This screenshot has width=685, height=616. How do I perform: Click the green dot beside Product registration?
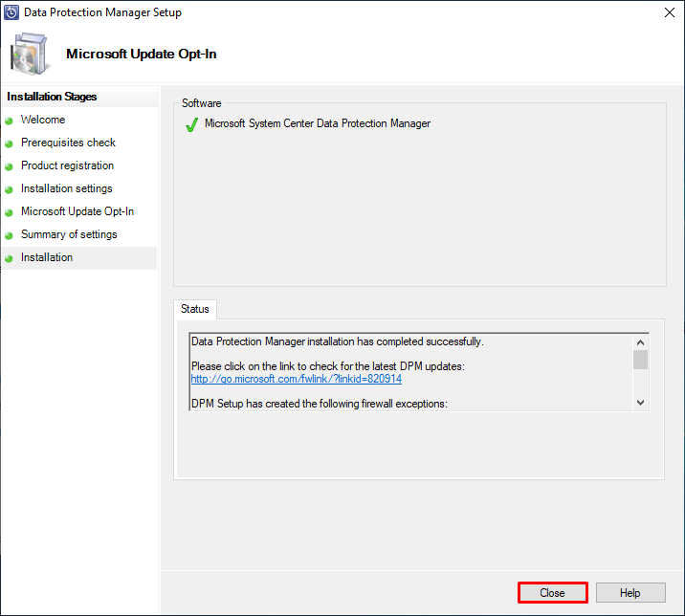[x=9, y=166]
